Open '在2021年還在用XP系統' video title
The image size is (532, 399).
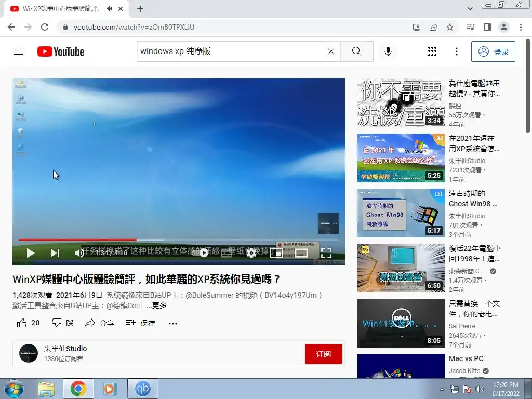tap(474, 143)
